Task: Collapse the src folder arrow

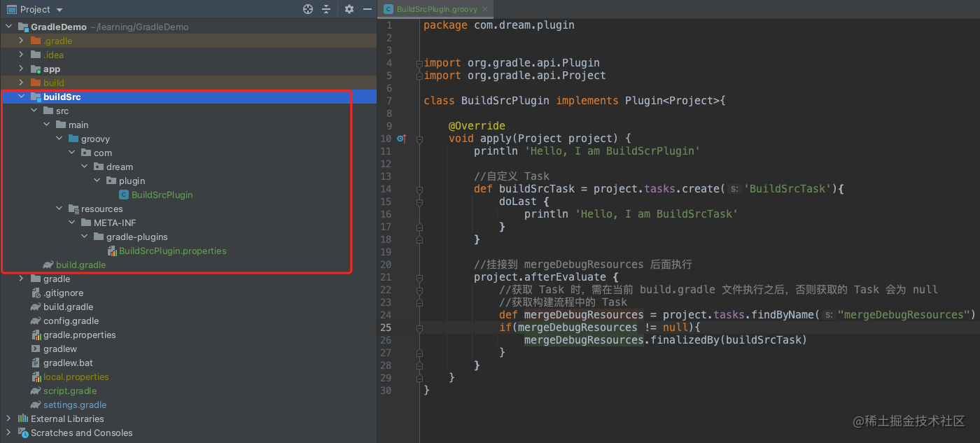Action: tap(34, 111)
